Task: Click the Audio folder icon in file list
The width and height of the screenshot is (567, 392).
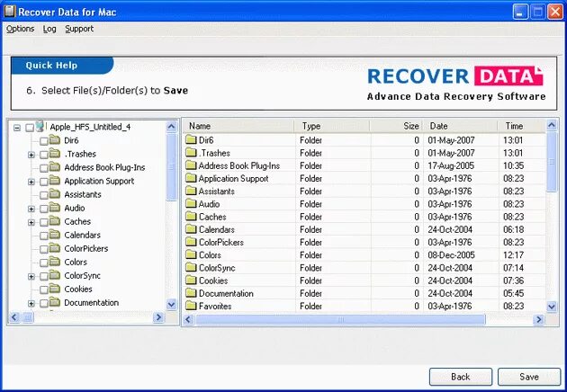Action: pos(191,204)
